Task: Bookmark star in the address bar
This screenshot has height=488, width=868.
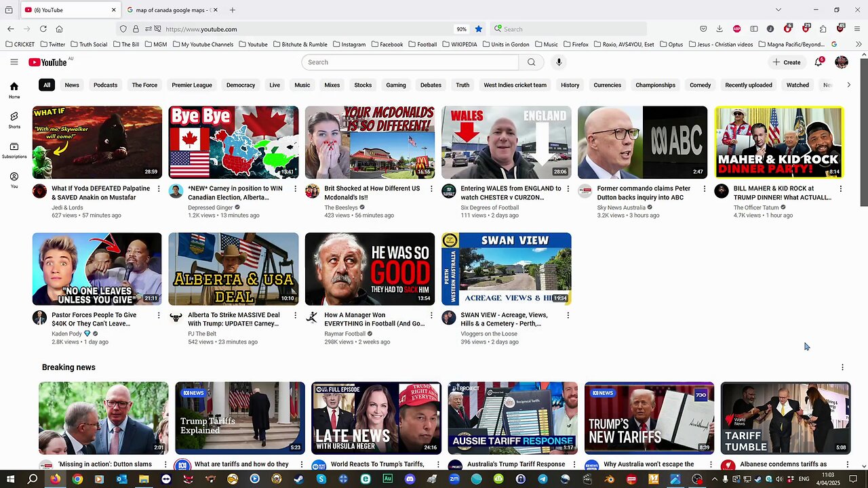Action: (478, 29)
